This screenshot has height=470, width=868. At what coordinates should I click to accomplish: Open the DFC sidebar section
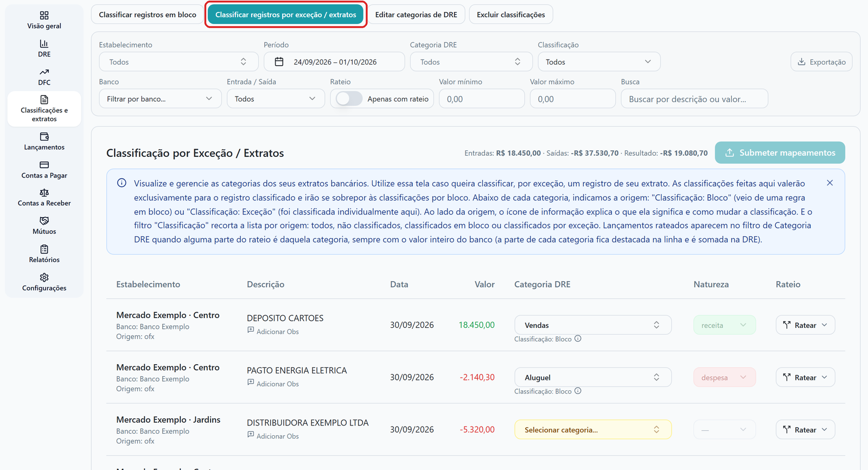[44, 77]
